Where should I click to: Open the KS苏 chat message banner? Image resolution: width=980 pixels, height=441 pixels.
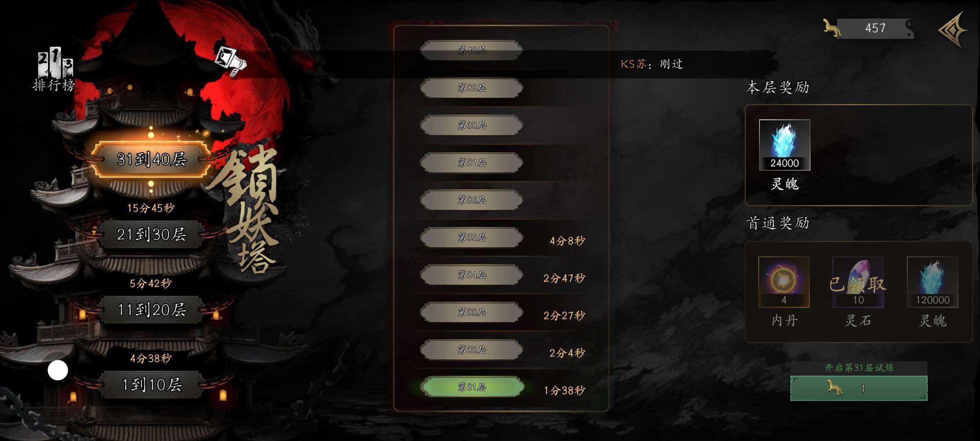pos(652,64)
